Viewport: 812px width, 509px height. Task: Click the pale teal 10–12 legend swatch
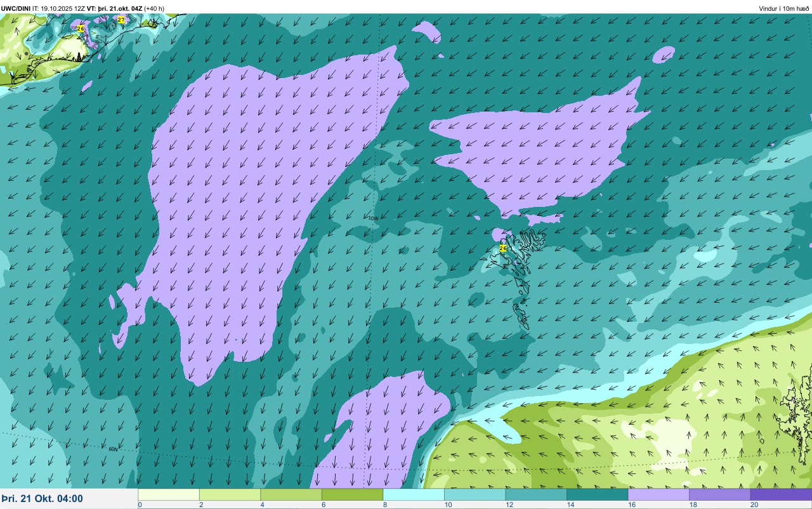[475, 494]
